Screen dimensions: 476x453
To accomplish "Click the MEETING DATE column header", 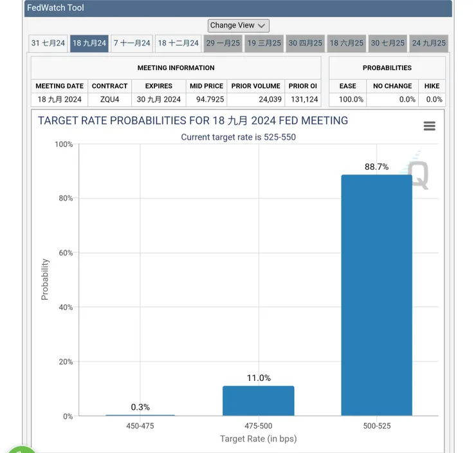I will tap(59, 86).
